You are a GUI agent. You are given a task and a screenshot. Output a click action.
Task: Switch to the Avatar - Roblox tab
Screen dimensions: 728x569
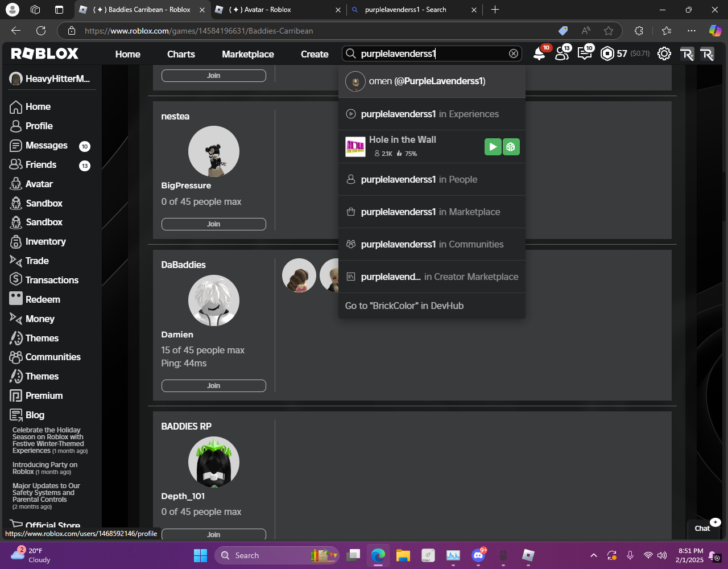(x=278, y=10)
